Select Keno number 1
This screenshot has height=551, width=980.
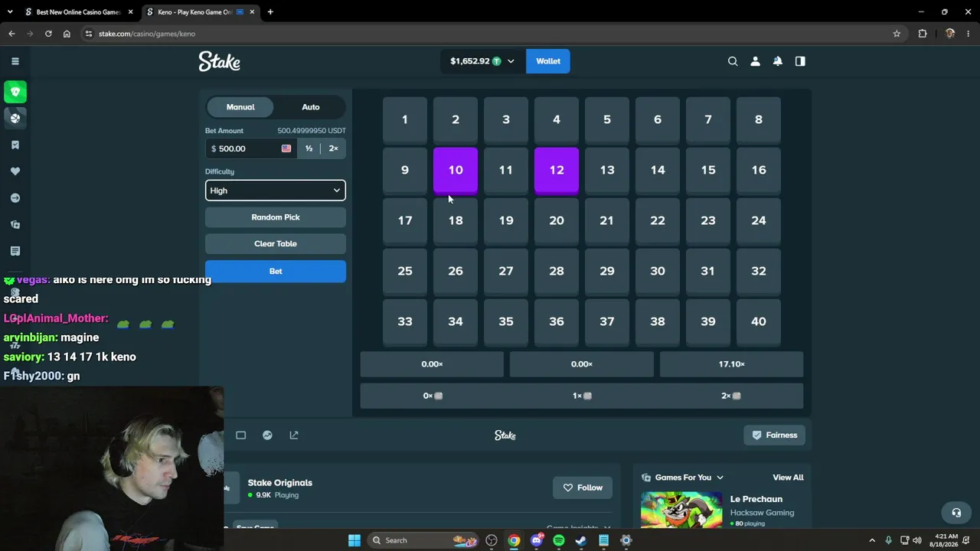coord(405,120)
